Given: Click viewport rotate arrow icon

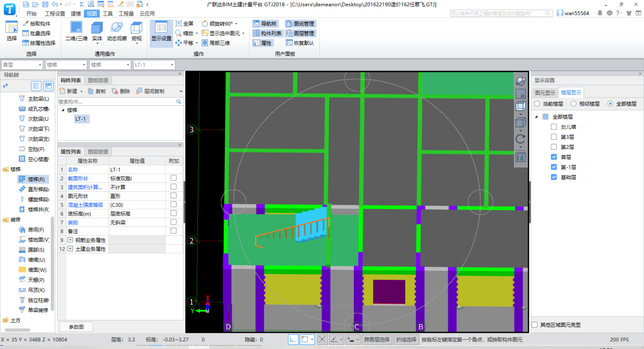Looking at the screenshot, I should click(520, 139).
